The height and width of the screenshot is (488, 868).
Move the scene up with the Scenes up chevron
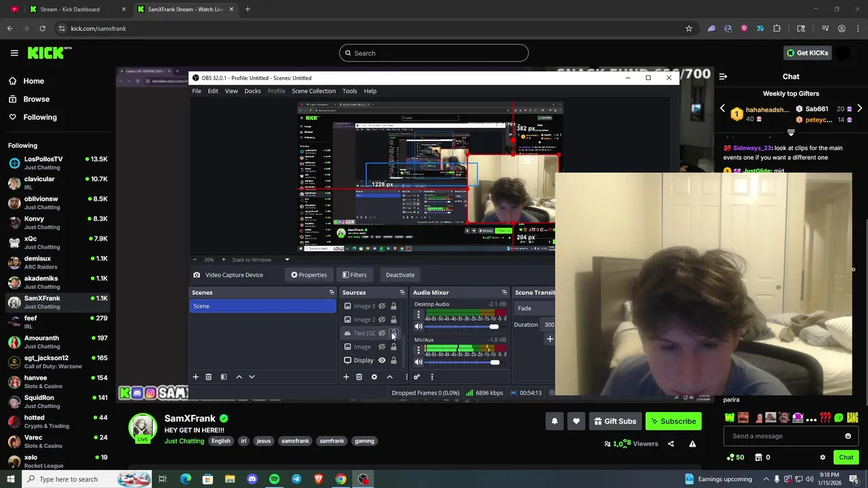(239, 377)
